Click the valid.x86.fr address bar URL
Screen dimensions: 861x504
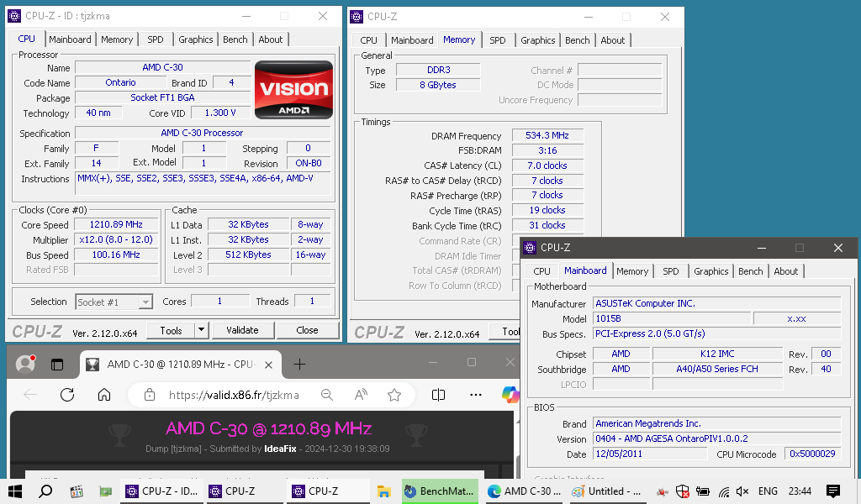point(234,395)
